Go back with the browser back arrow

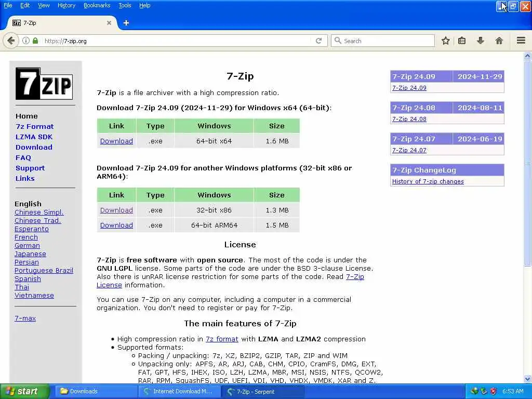pyautogui.click(x=11, y=41)
